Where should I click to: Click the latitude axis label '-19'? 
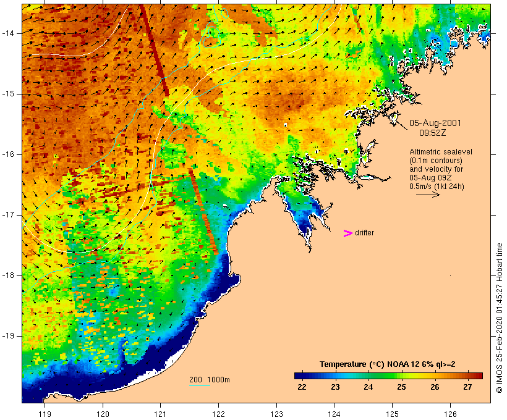(x=8, y=336)
